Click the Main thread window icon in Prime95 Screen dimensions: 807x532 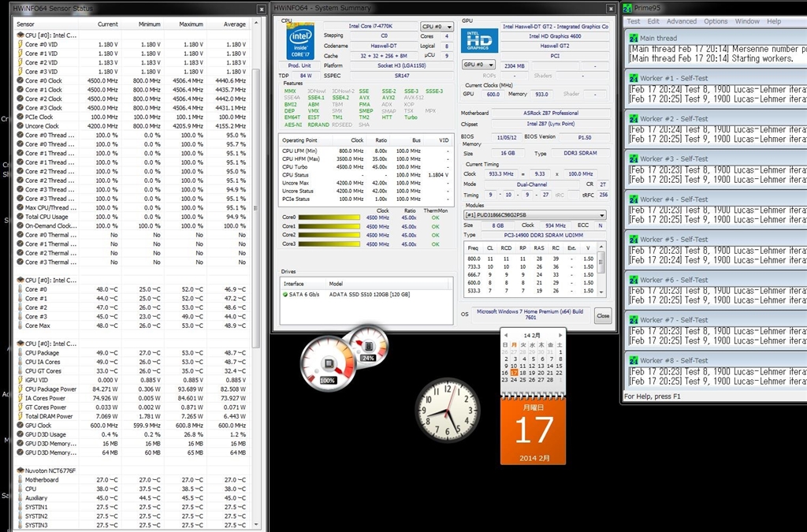pyautogui.click(x=634, y=38)
